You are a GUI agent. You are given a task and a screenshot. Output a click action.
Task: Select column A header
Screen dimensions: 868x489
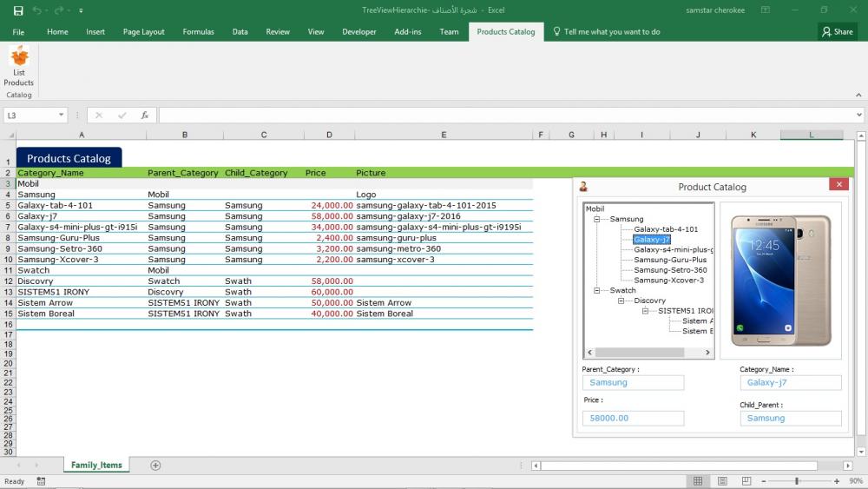82,135
